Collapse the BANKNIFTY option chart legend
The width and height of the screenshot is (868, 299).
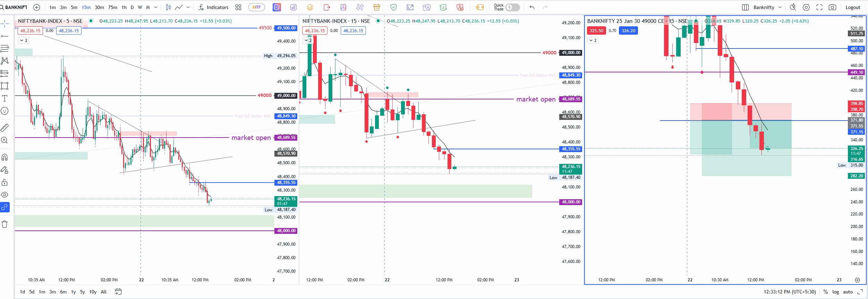point(593,41)
